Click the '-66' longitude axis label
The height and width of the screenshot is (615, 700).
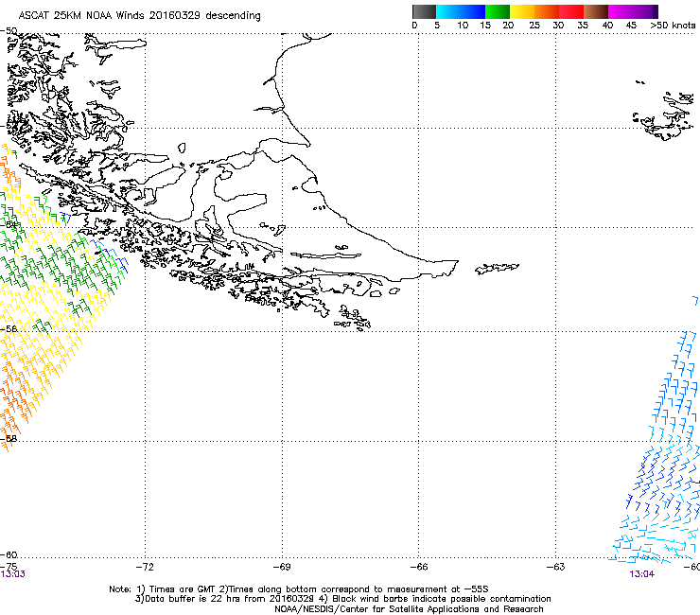(x=419, y=567)
